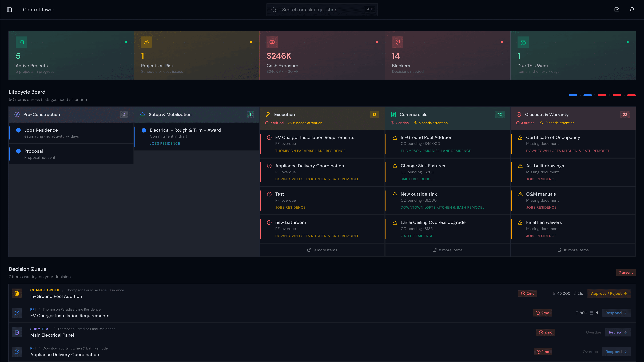The height and width of the screenshot is (362, 644).
Task: Click the Pre-Construction compass icon
Action: pyautogui.click(x=17, y=114)
